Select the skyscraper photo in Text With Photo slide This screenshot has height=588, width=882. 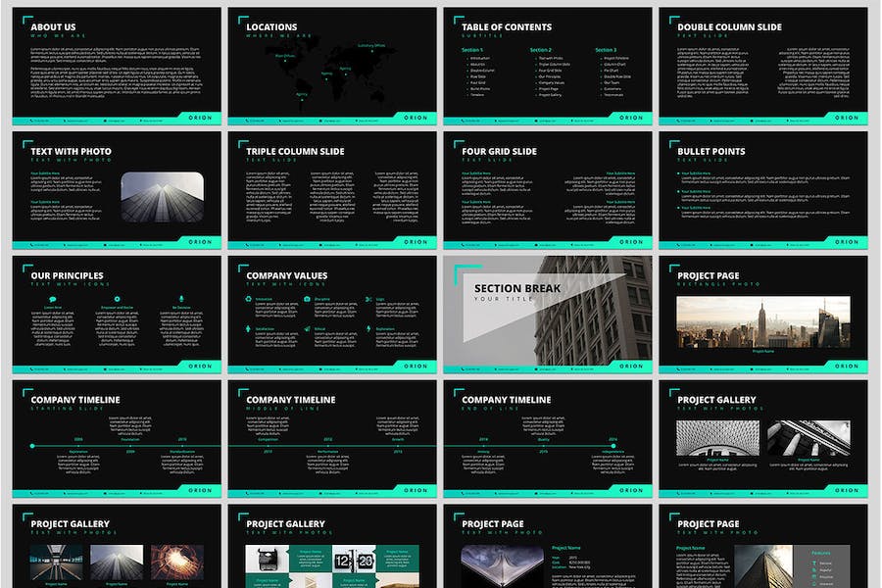[162, 194]
